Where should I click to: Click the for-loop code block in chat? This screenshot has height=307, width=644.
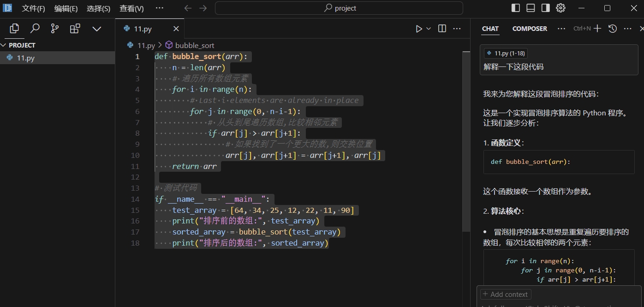559,268
